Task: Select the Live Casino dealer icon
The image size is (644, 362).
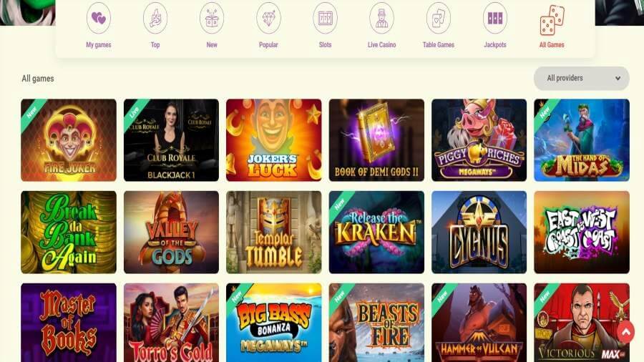Action: 381,18
